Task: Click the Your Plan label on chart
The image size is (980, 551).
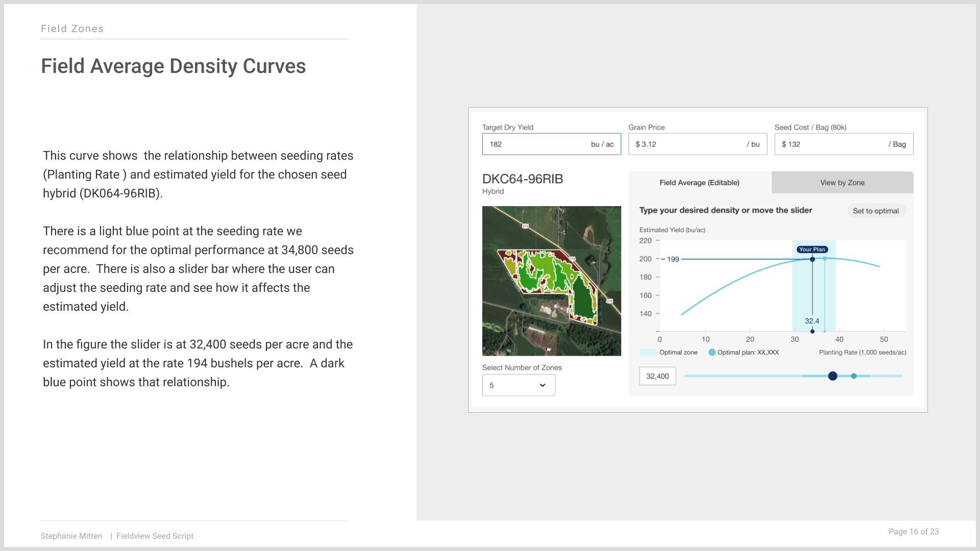Action: (812, 249)
